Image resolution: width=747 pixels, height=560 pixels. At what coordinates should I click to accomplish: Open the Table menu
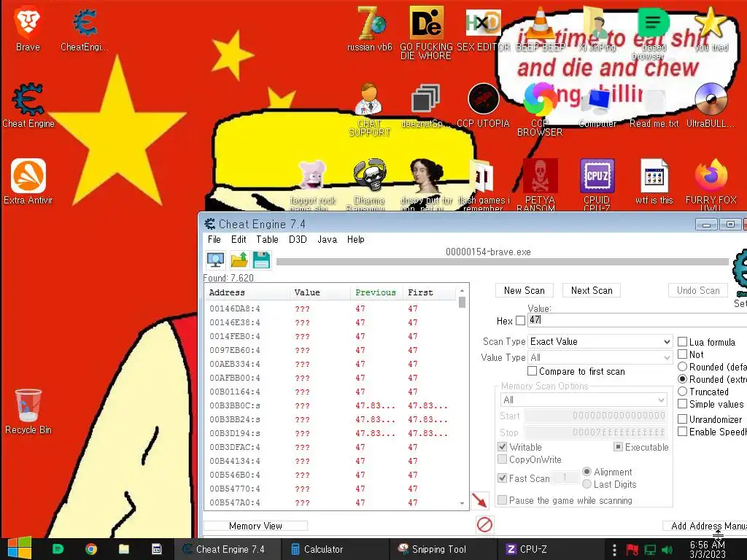267,239
